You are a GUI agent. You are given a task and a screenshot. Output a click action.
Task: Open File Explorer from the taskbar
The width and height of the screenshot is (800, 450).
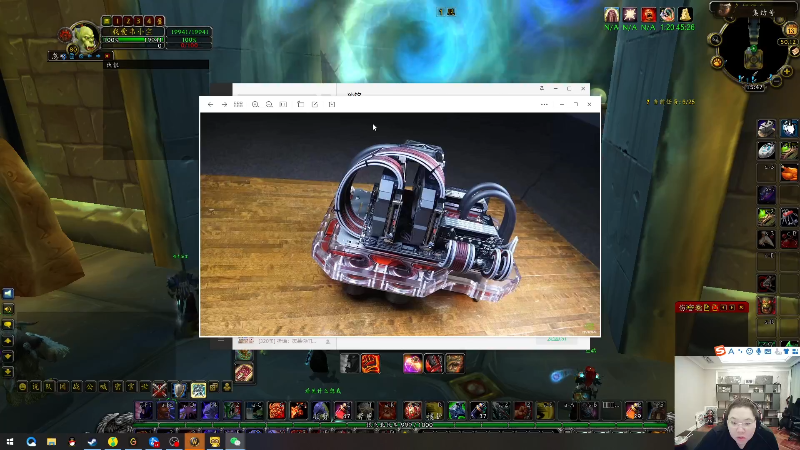pos(52,441)
